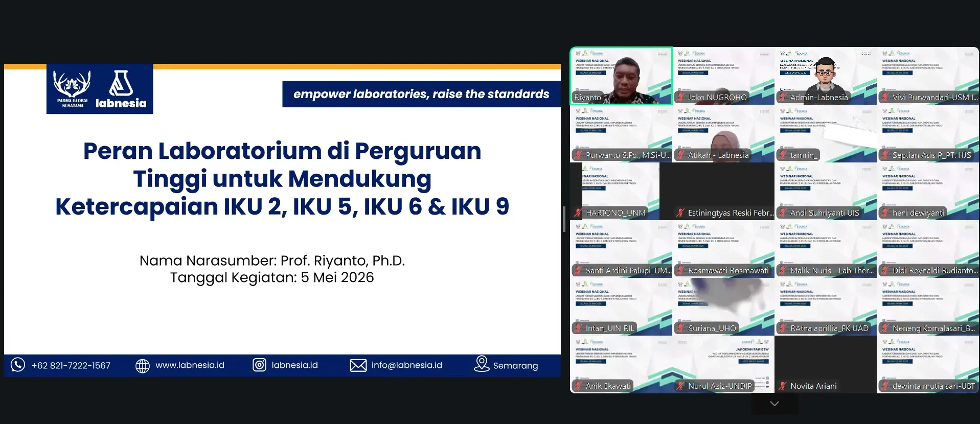
Task: Click Rosmawati Rosmawati's muted mic icon
Action: (x=680, y=270)
